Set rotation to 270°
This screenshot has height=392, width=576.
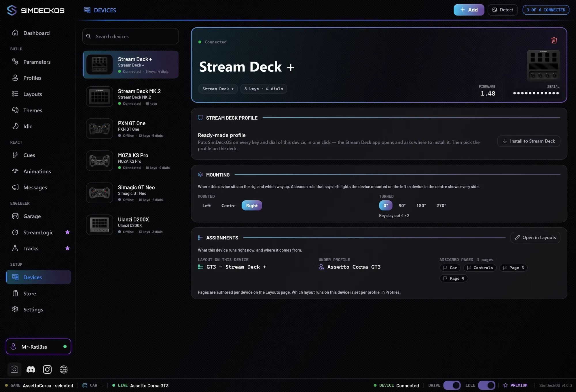441,205
